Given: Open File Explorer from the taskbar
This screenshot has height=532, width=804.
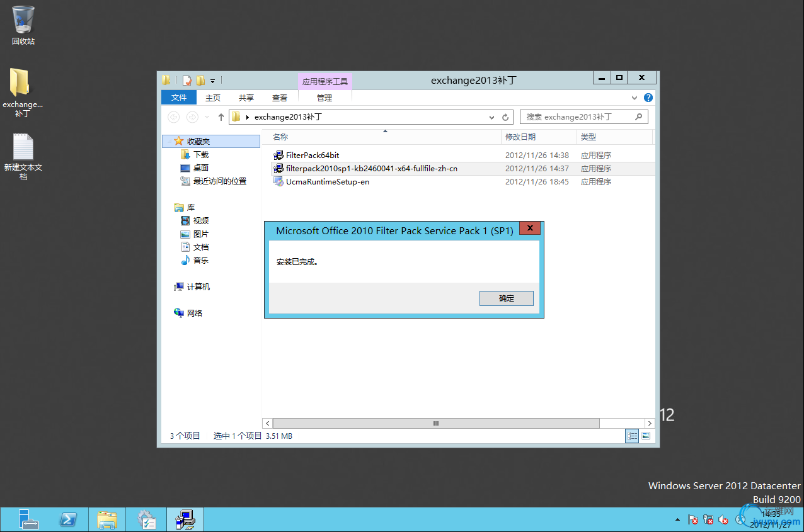Looking at the screenshot, I should pyautogui.click(x=107, y=519).
